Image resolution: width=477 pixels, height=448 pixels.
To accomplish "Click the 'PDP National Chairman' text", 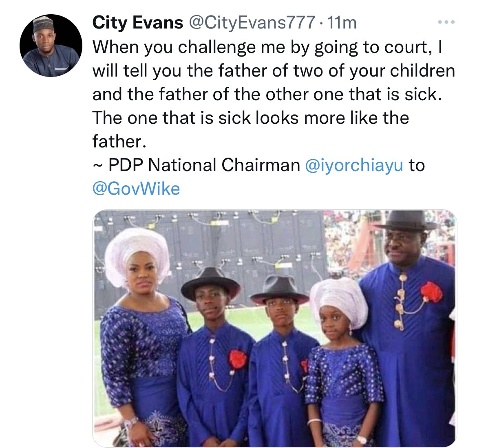I will pos(204,165).
